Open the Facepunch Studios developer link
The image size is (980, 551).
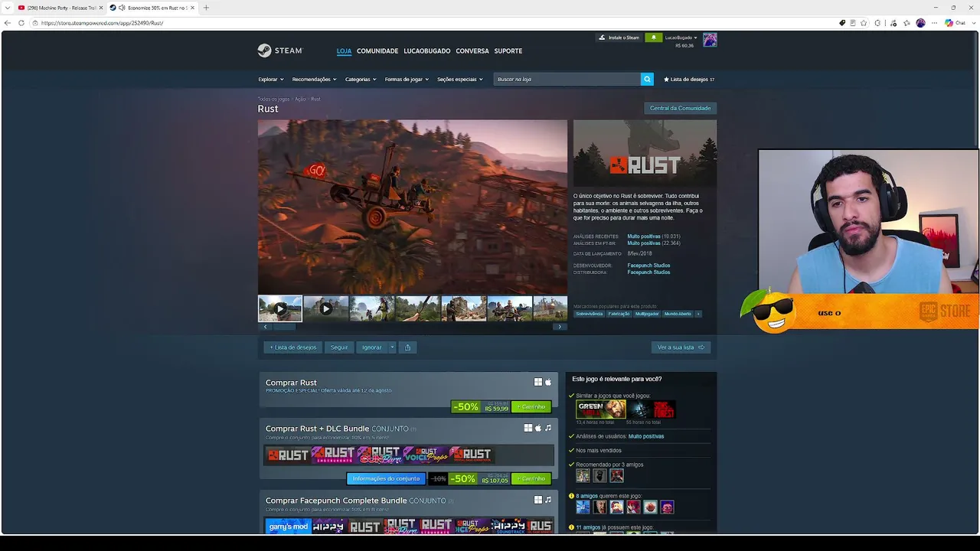pos(648,266)
